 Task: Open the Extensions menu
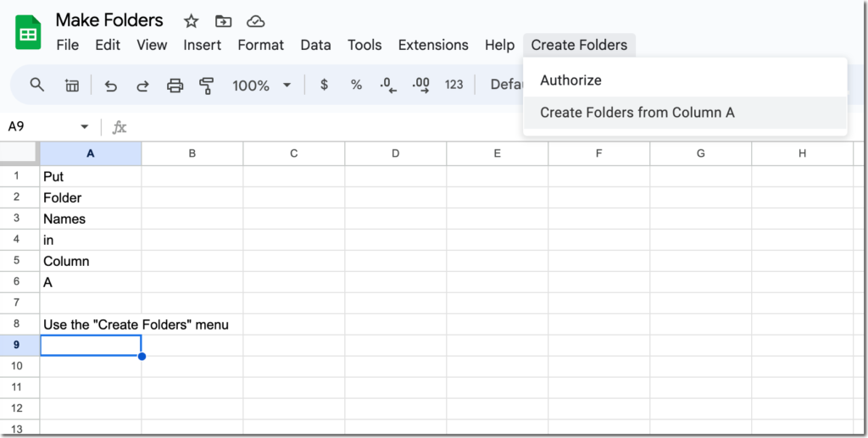point(433,45)
